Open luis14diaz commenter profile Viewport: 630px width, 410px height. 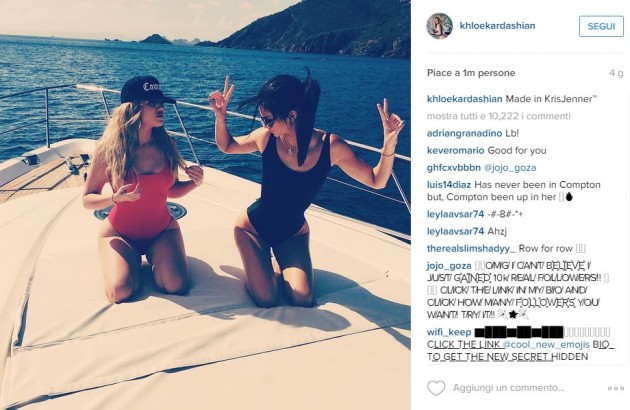449,185
